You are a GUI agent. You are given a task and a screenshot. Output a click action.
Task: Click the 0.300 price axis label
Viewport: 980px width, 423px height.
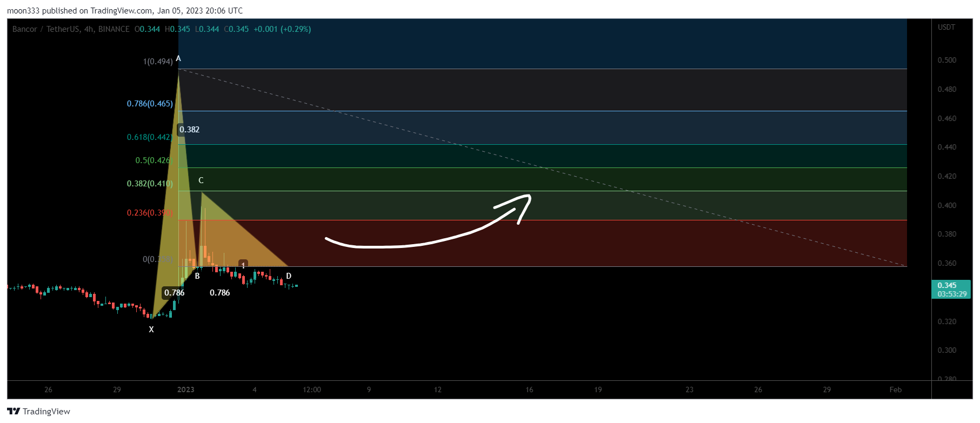click(x=947, y=350)
